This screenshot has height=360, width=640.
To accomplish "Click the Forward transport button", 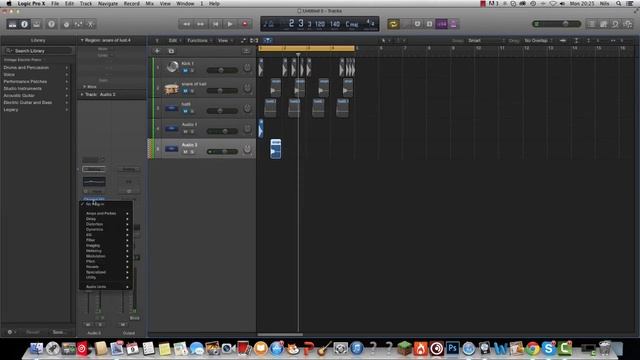I will pyautogui.click(x=200, y=24).
